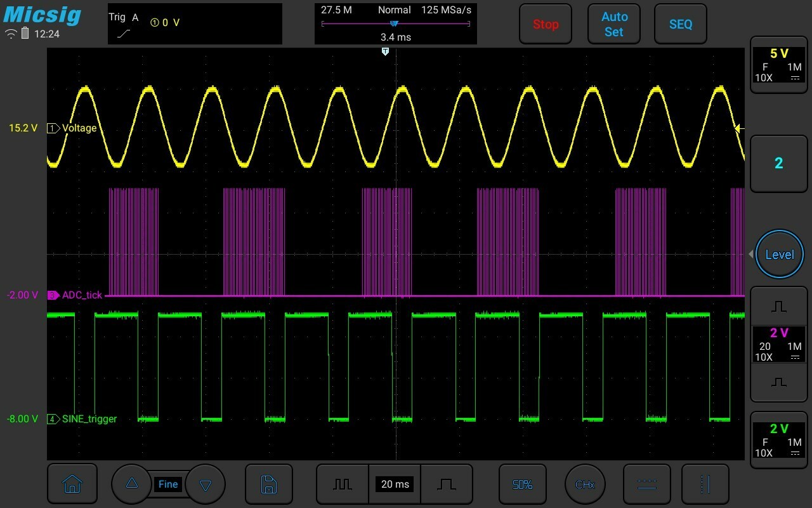Tap the WiFi status icon

point(11,34)
